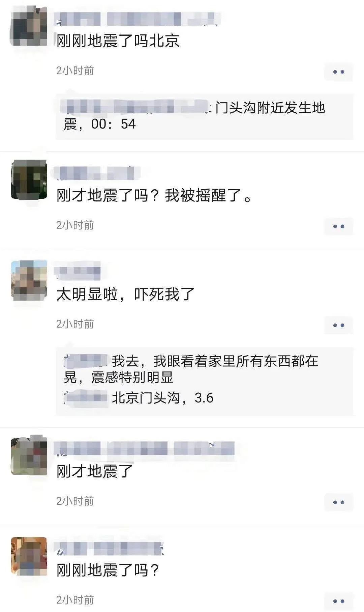
Task: Open blurred username above '太明显啦'
Action: point(78,273)
